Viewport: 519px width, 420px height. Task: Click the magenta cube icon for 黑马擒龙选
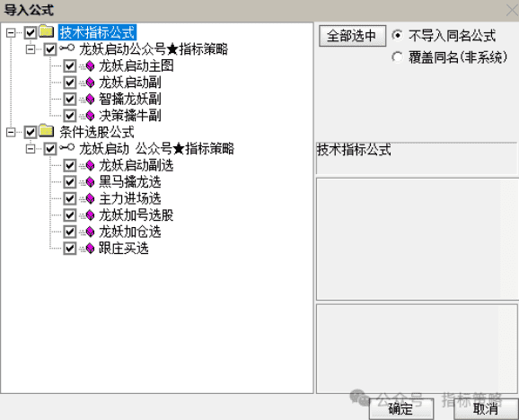[x=90, y=181]
